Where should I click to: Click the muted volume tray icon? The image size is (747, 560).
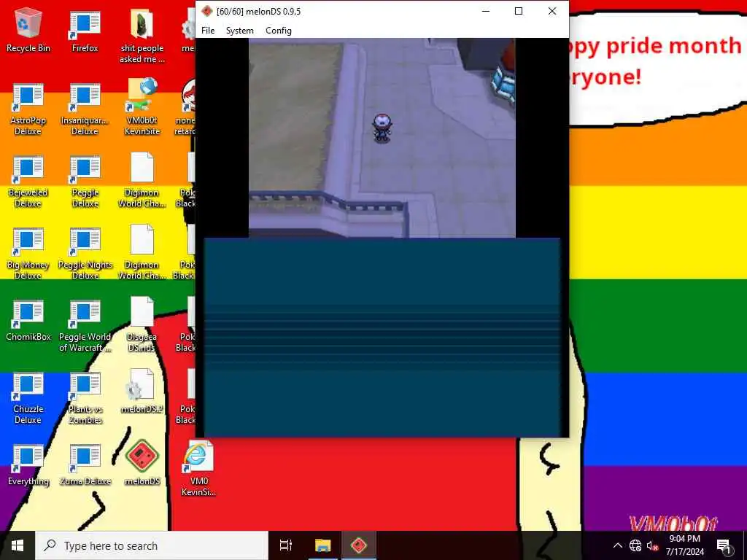tap(651, 545)
